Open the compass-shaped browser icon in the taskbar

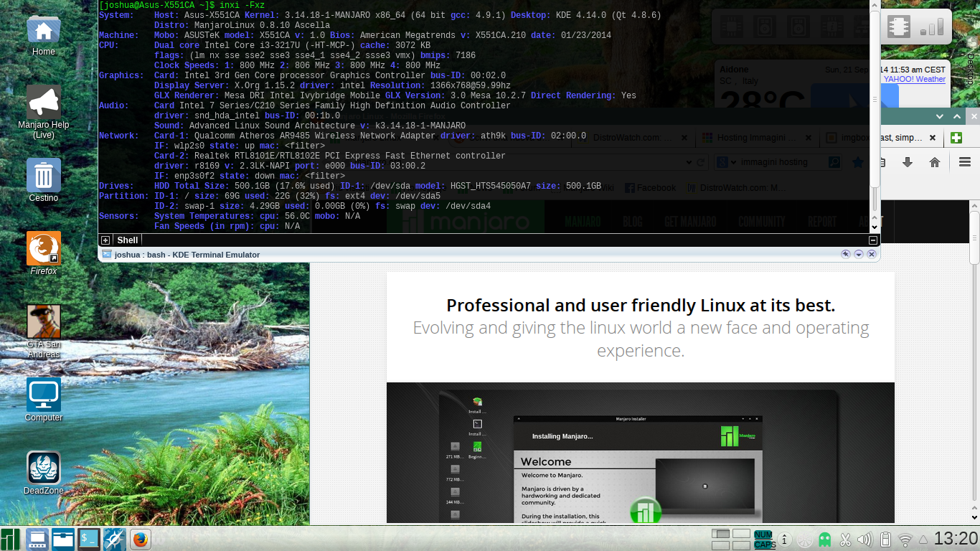[x=115, y=539]
